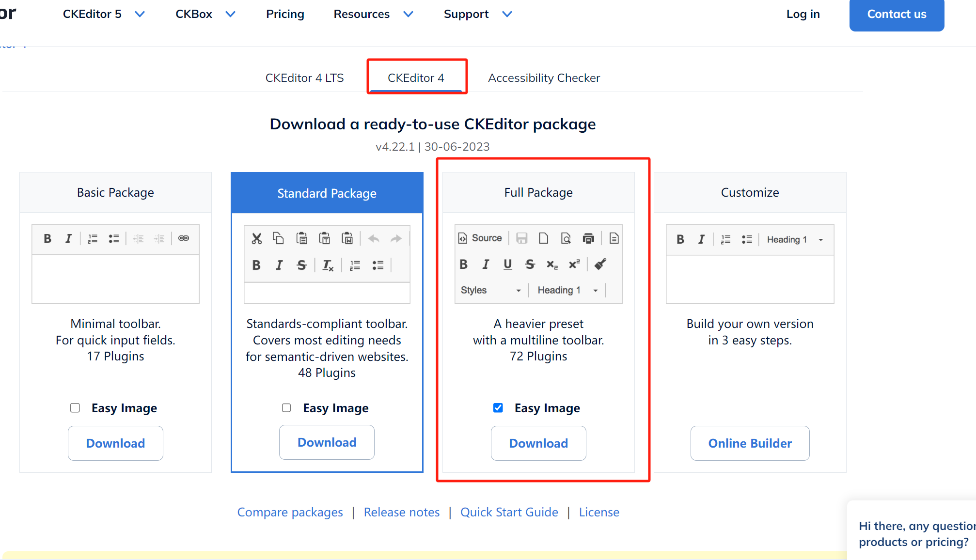Click the Link icon in Basic Package toolbar
The image size is (976, 560).
[x=183, y=238]
